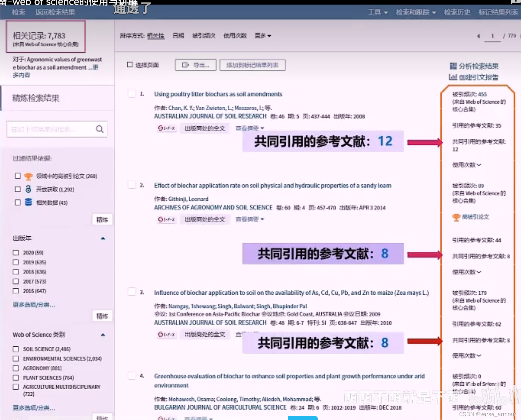Expand usage count for result 1
Image resolution: width=521 pixels, height=420 pixels.
pyautogui.click(x=467, y=165)
